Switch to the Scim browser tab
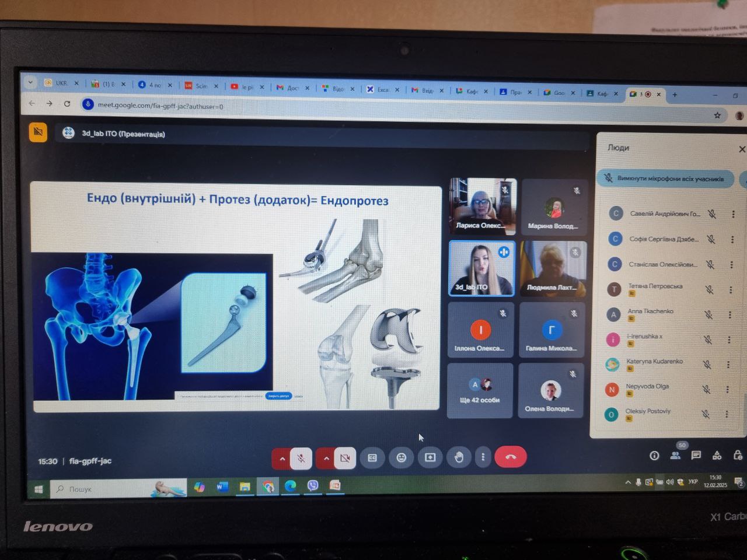The width and height of the screenshot is (747, 560). [201, 86]
